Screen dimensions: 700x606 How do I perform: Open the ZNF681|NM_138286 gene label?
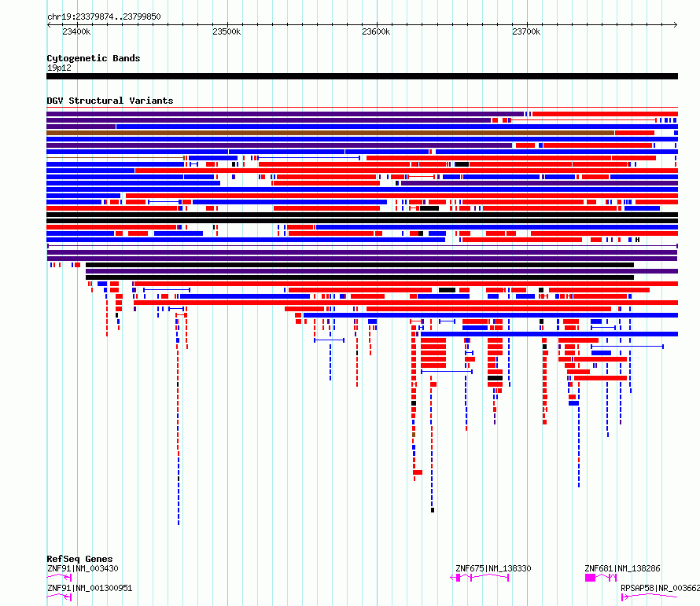(x=622, y=568)
